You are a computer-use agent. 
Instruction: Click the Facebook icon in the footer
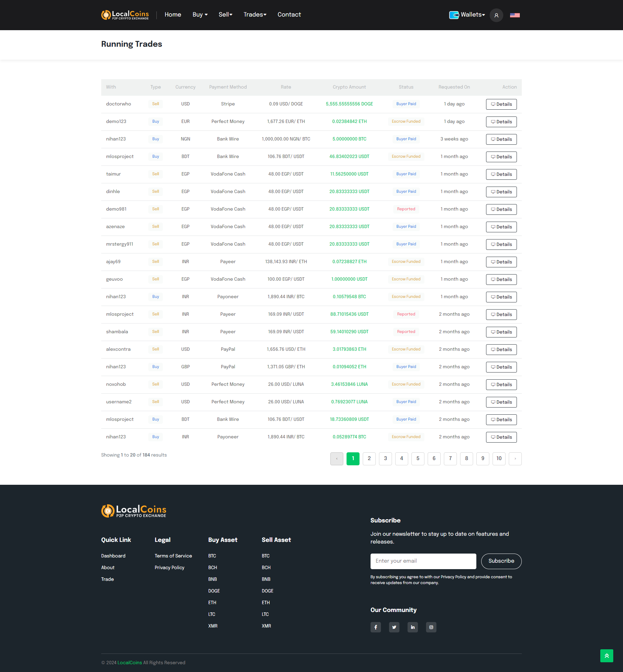(375, 627)
